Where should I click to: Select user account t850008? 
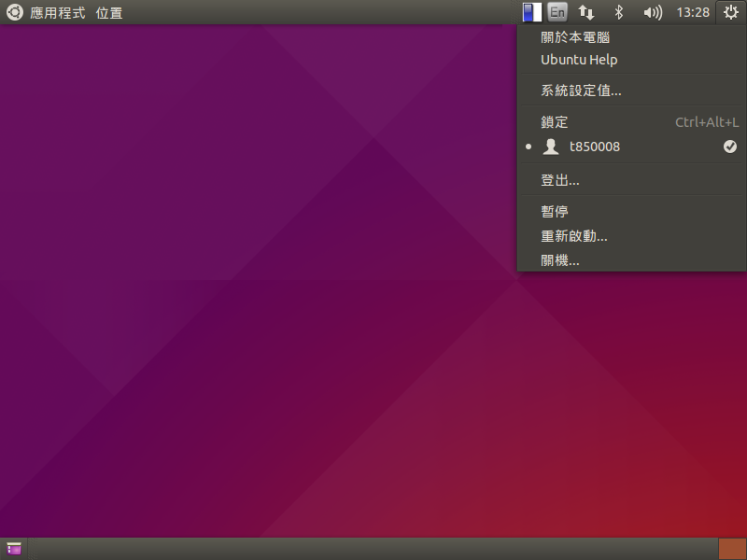tap(594, 147)
